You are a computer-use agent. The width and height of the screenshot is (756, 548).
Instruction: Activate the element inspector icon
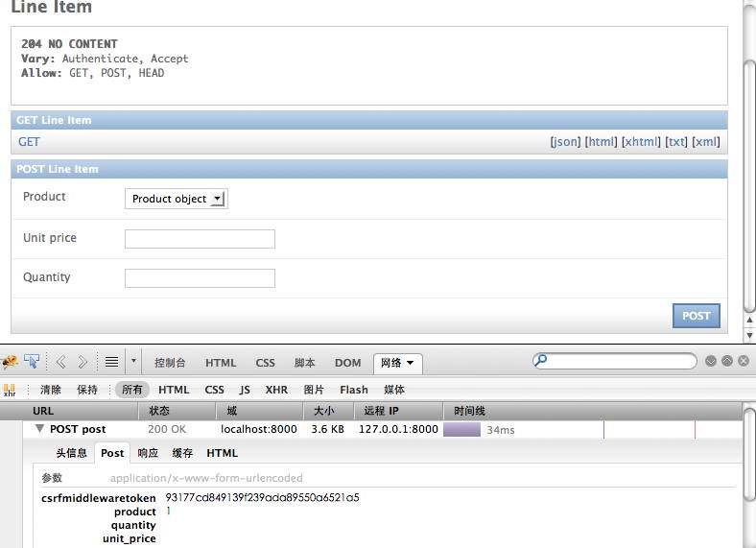(32, 361)
